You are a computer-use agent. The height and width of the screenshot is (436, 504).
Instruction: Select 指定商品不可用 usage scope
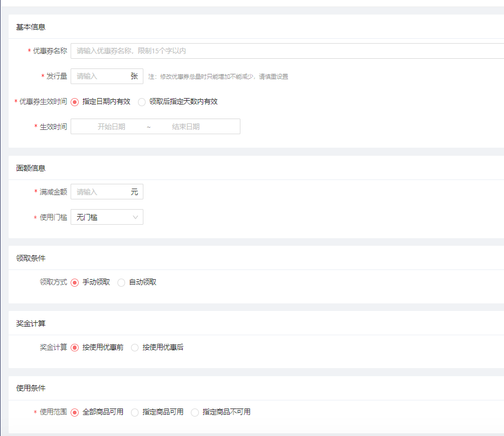195,412
